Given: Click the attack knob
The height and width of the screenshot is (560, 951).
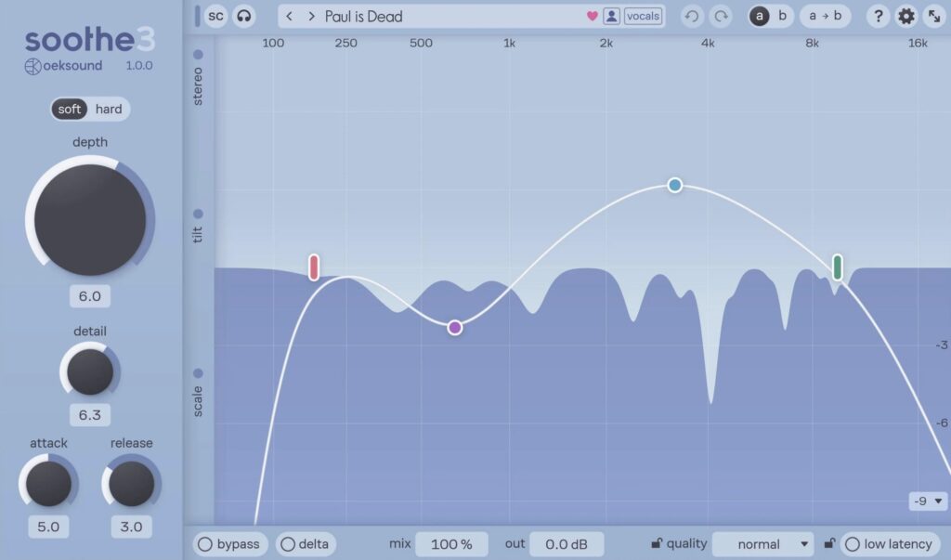Looking at the screenshot, I should click(48, 484).
